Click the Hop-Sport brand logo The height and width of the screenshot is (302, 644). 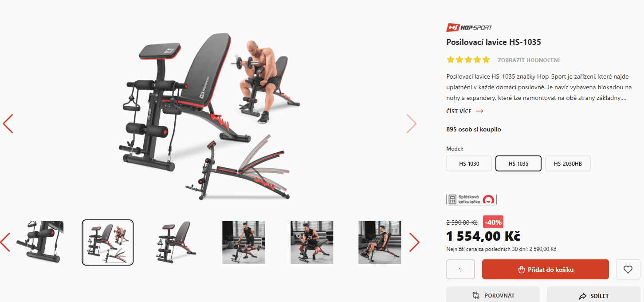[x=469, y=28]
